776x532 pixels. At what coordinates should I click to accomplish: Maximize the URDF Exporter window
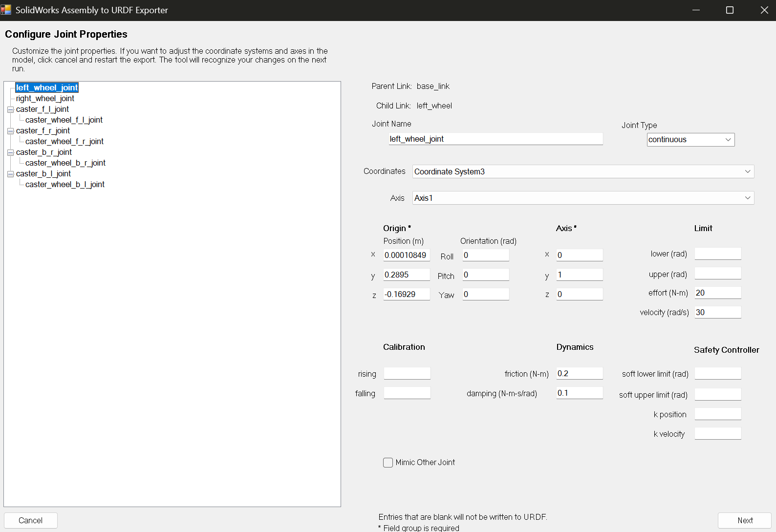[730, 10]
